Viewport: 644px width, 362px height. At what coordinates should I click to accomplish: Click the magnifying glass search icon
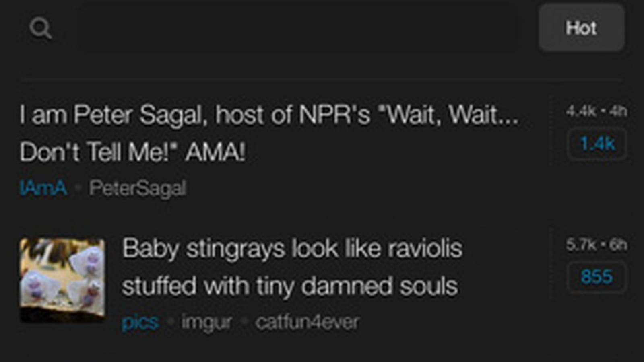(x=41, y=29)
